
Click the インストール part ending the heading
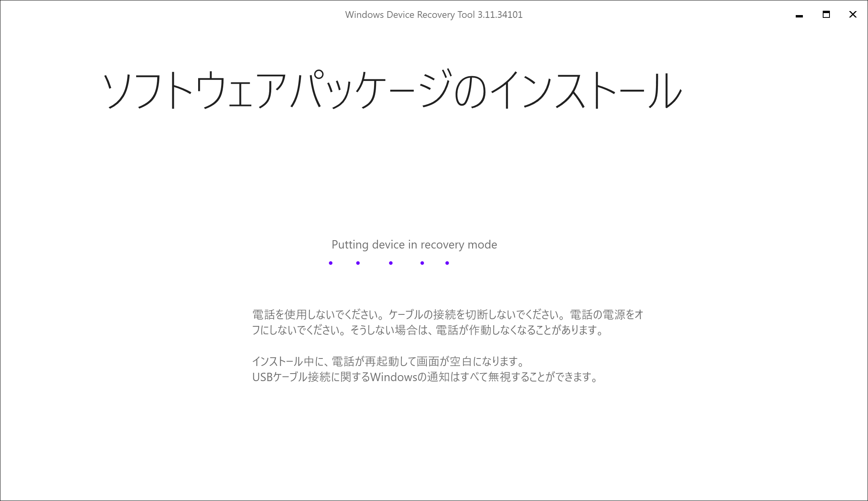[586, 90]
